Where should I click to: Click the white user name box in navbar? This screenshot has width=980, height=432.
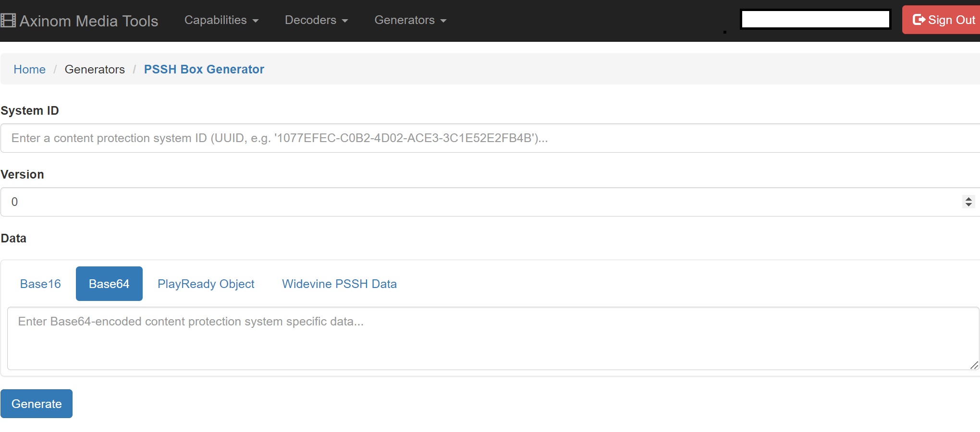click(816, 20)
